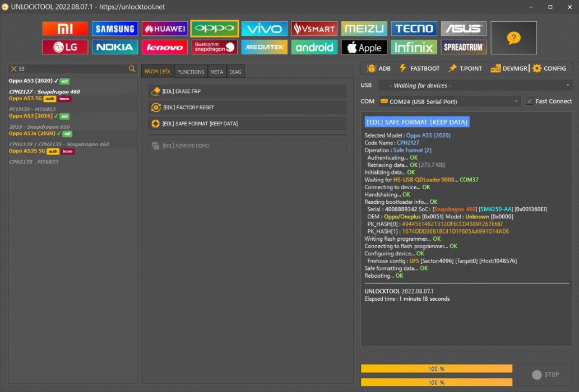Click [EDL] REMOVE DEMO button

tap(247, 146)
